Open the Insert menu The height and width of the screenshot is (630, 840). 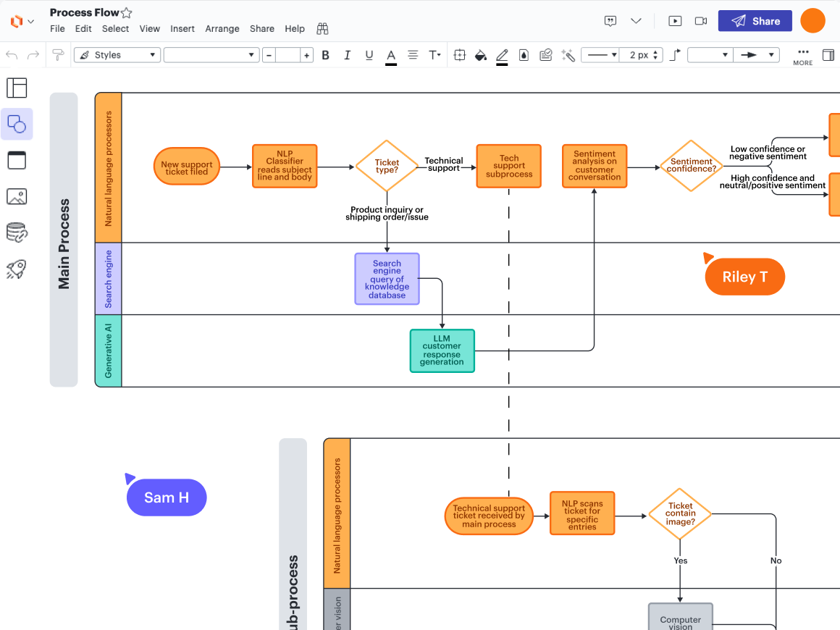(182, 29)
